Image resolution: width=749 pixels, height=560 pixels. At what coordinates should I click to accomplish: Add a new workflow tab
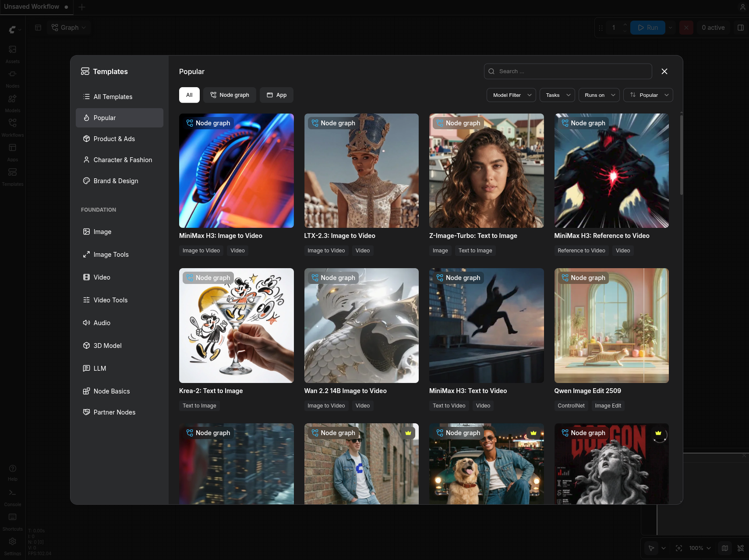pyautogui.click(x=82, y=7)
